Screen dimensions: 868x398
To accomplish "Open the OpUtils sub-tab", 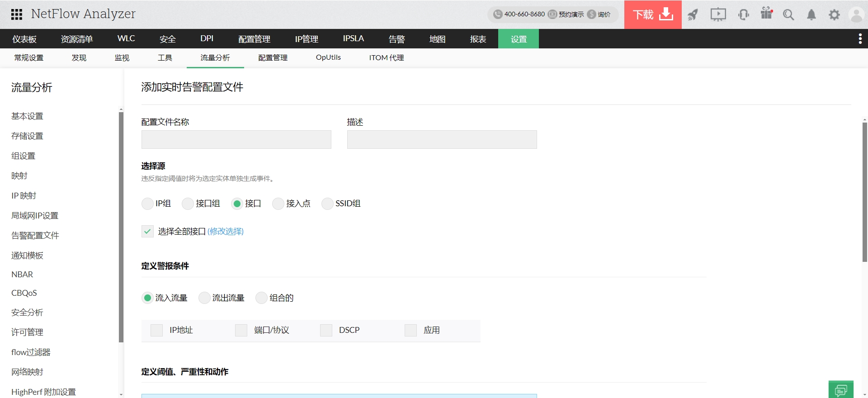I will (328, 58).
